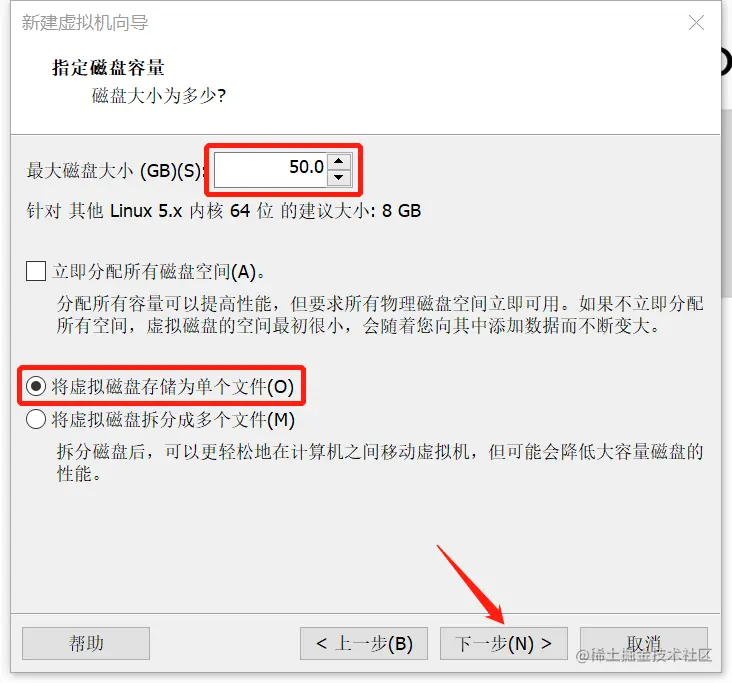Close the 新建虚拟机向导 dialog with the X
Screen dimensions: 732x683
(696, 22)
